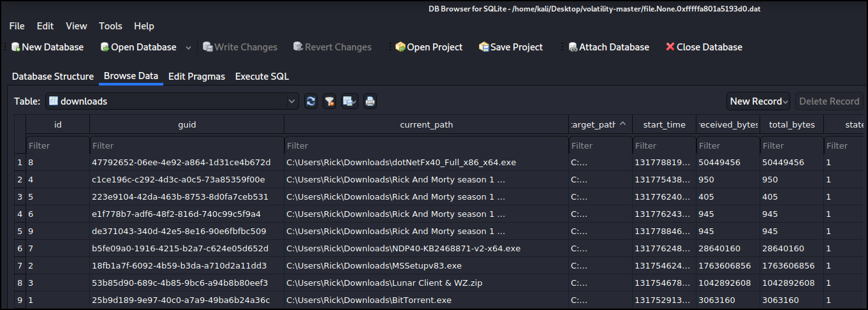
Task: Sort by the guid column header
Action: tap(187, 124)
